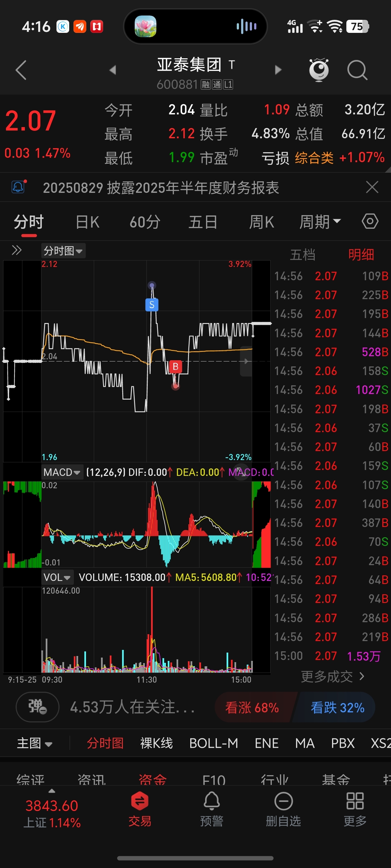The height and width of the screenshot is (868, 391).
Task: Open the 更多 grid menu
Action: point(355,809)
